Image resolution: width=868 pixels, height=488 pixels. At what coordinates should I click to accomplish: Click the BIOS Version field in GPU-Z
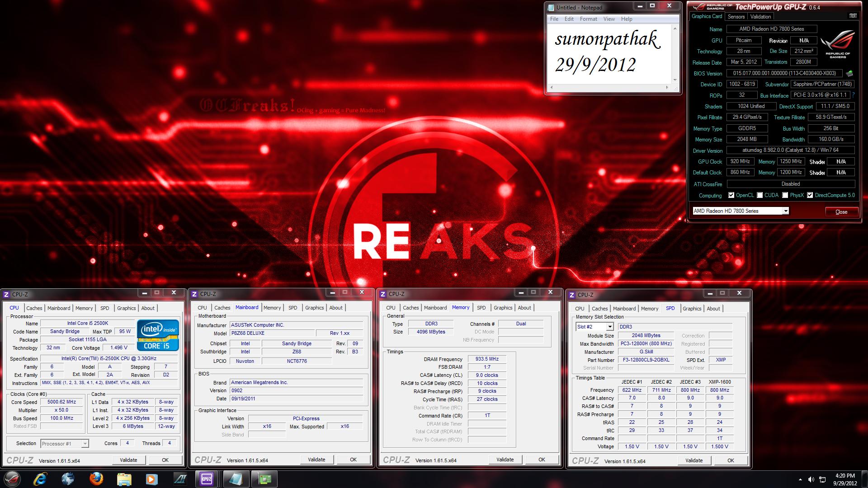784,73
